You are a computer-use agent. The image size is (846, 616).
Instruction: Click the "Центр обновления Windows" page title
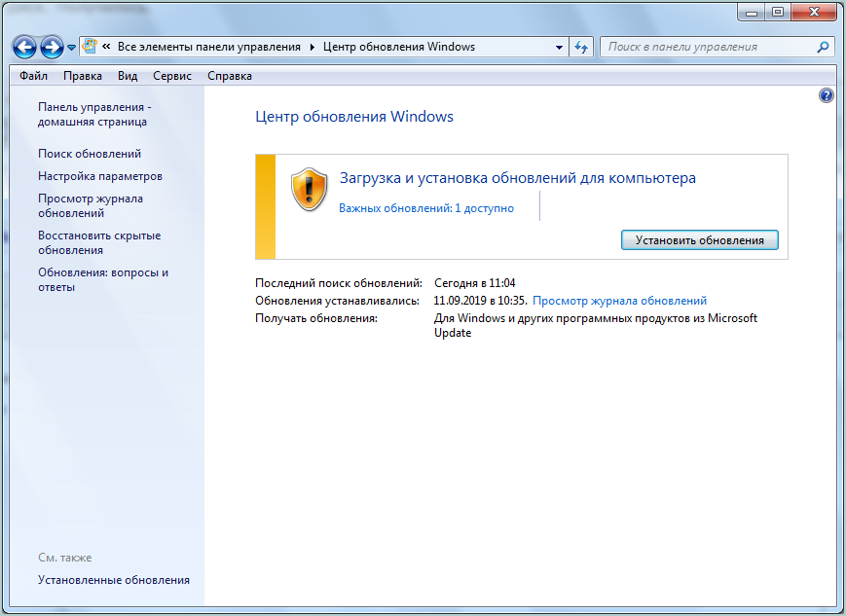354,117
